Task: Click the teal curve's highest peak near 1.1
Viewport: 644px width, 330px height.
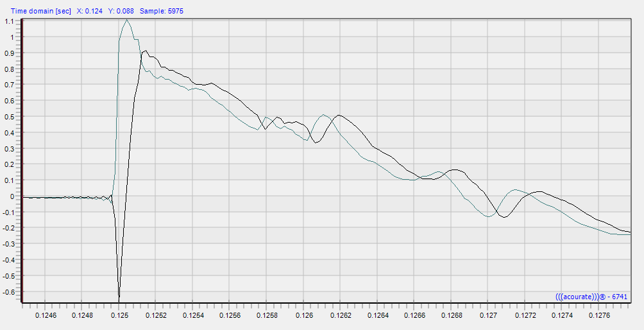Action: [127, 21]
